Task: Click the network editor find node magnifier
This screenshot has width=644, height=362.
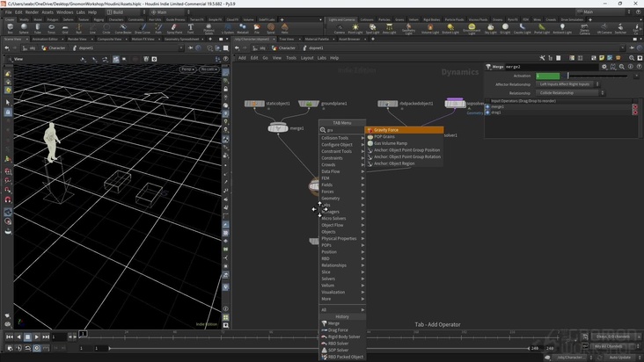Action: point(632,58)
